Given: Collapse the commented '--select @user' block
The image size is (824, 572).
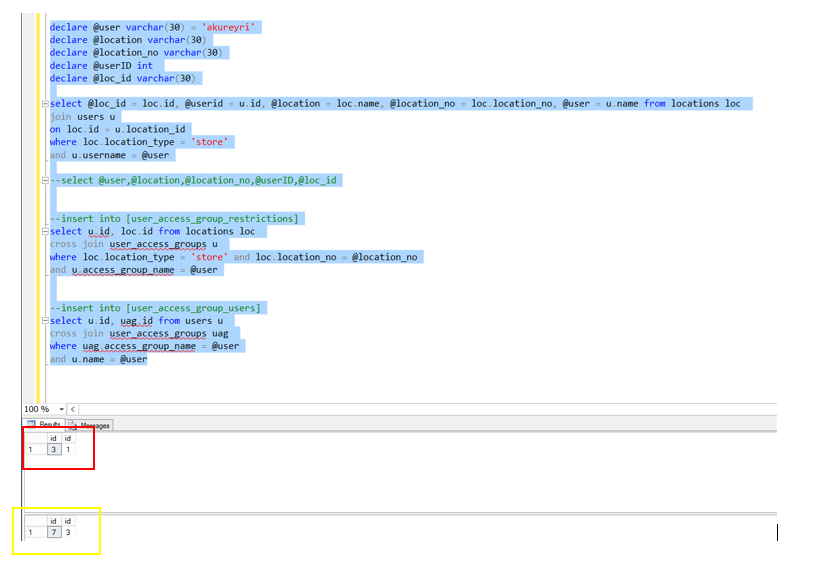Looking at the screenshot, I should [x=45, y=181].
